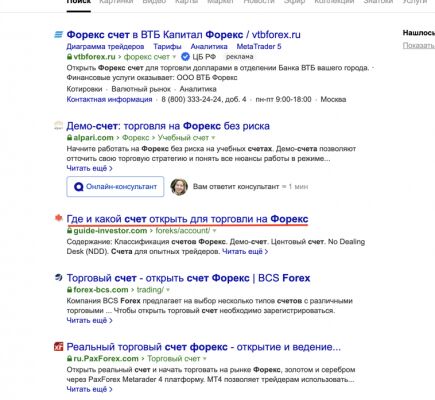This screenshot has height=400, width=435.
Task: Click the blue ЦБ РФ verified checkmark icon
Action: pyautogui.click(x=185, y=57)
